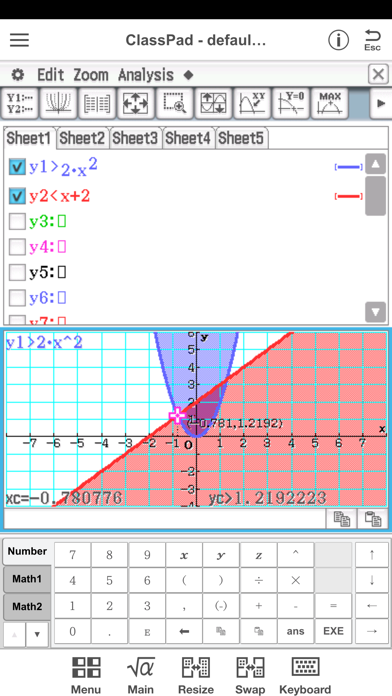The height and width of the screenshot is (696, 392).
Task: Tap the up cursor arrow key
Action: pos(372,555)
